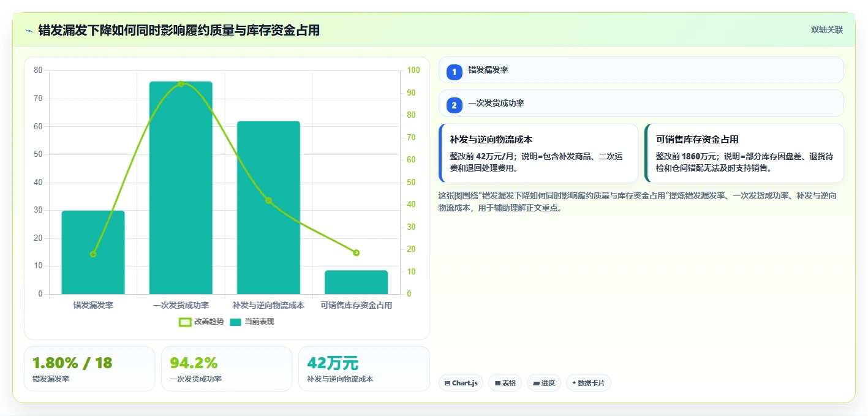Click the line point at the 一次发货成功率 peak
This screenshot has height=416, width=868.
pos(181,83)
